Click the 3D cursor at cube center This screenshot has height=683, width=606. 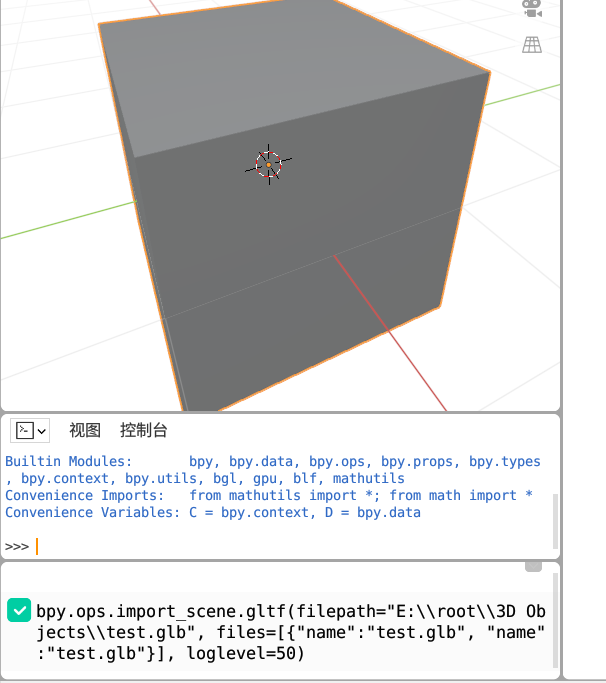[268, 165]
